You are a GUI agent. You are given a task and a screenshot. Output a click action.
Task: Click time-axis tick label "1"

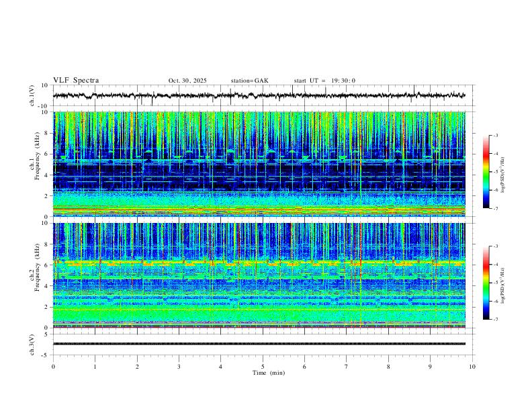tap(95, 367)
